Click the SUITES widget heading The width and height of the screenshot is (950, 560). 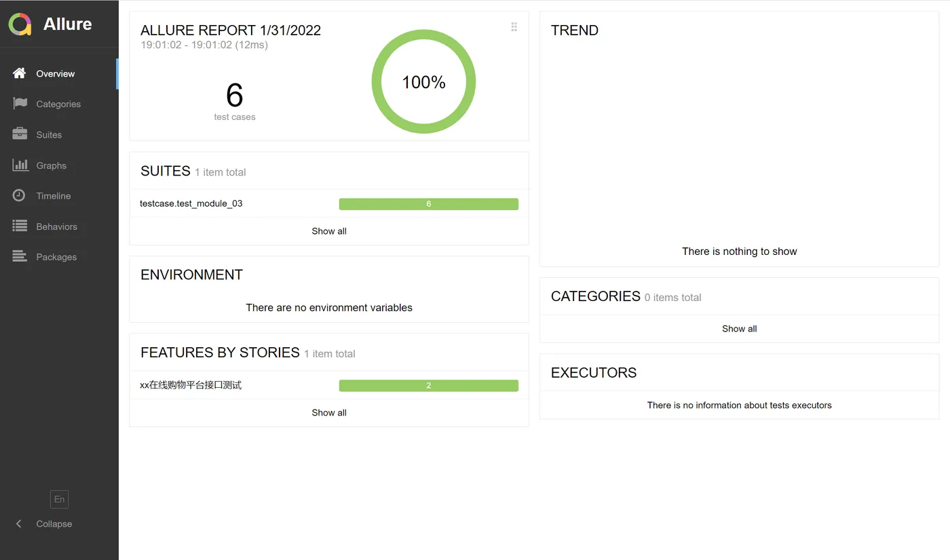click(166, 171)
